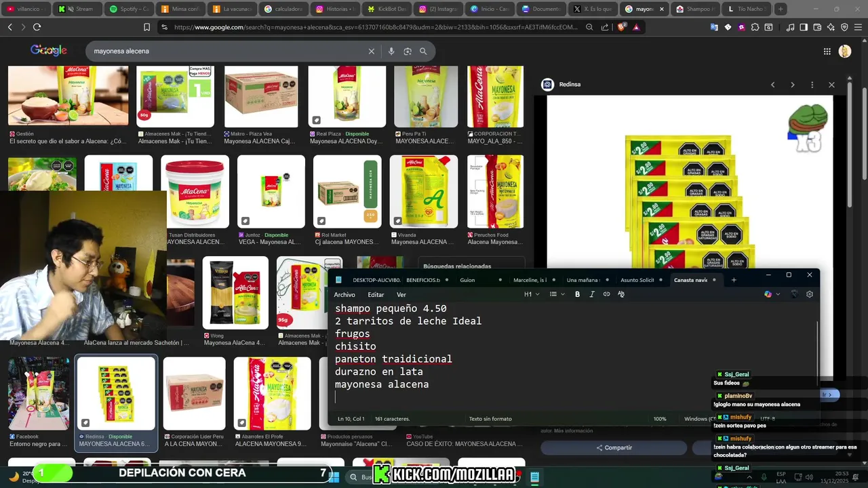
Task: Open the Editar menu in Notepad
Action: [376, 295]
